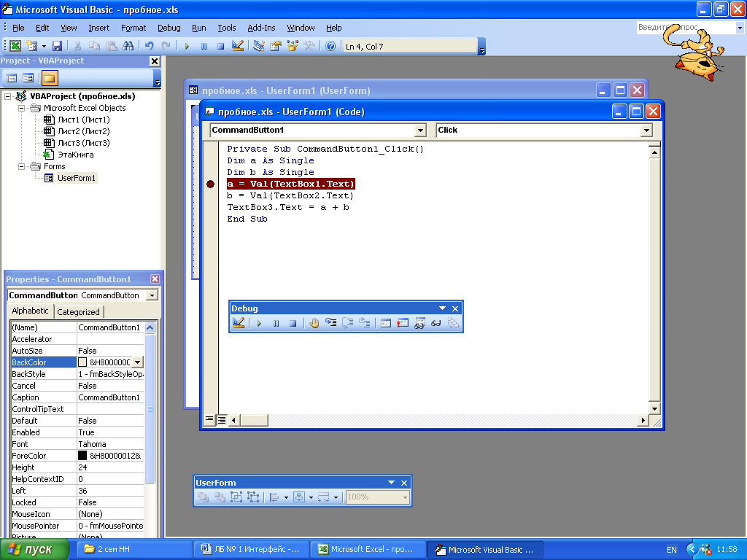Open the Toolbox icon in toolbar
Screen dimensions: 747x560
tap(309, 46)
